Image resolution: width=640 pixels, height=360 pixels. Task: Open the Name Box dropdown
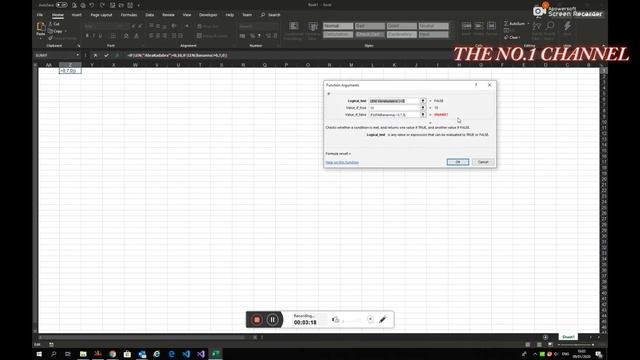pyautogui.click(x=78, y=55)
